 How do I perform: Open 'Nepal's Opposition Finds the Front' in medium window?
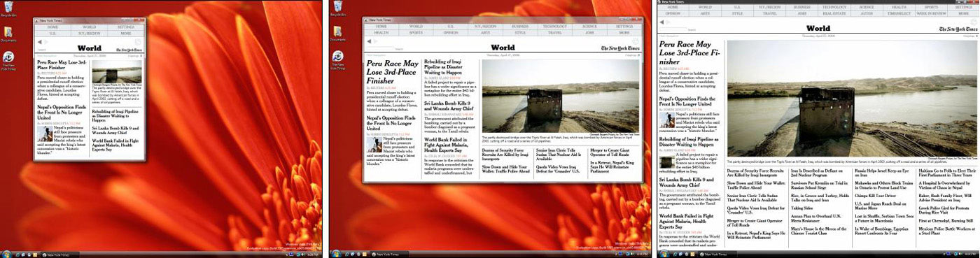coord(392,123)
